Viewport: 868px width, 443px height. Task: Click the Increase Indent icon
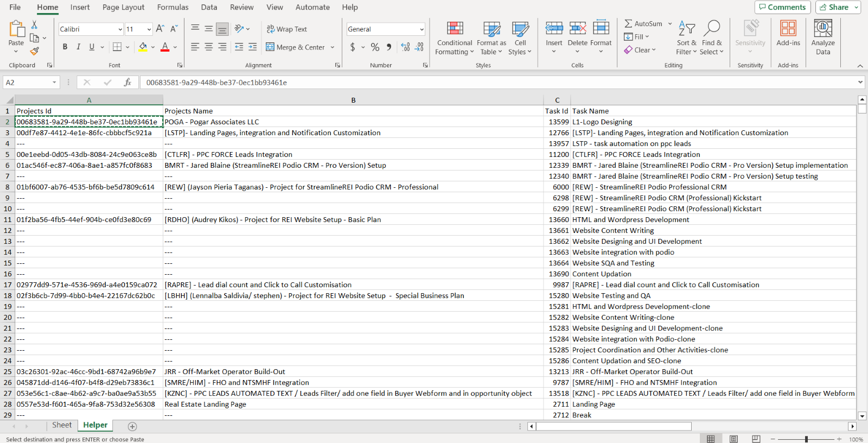[x=252, y=47]
